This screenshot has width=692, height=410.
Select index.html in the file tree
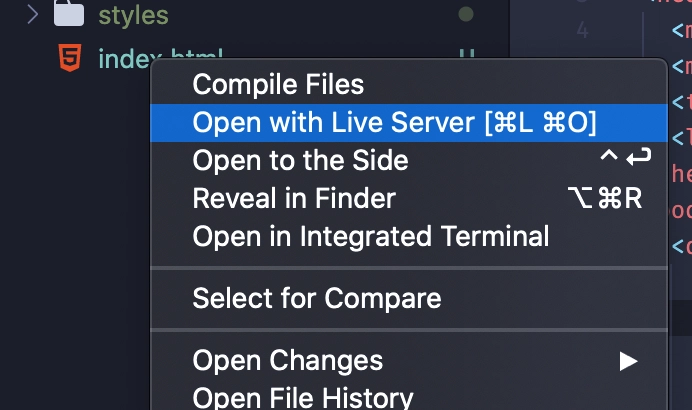pos(124,57)
